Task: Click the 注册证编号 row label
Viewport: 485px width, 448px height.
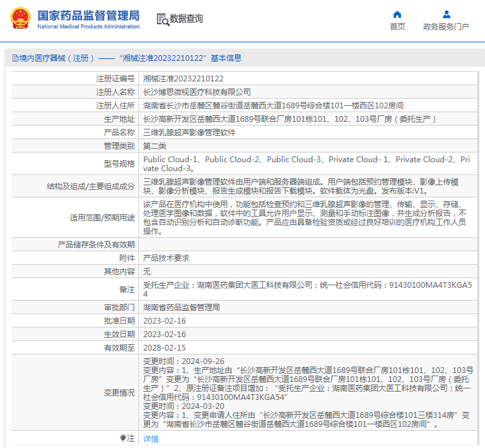Action: click(115, 79)
